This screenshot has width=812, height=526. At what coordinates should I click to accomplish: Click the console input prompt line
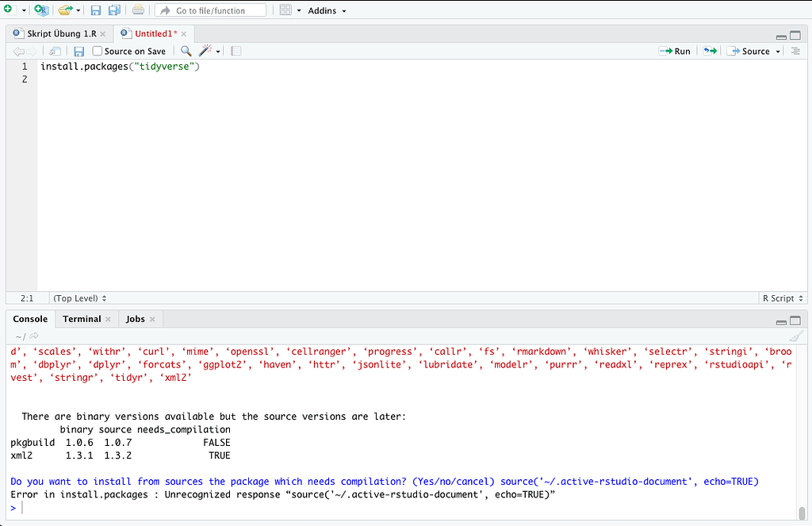click(401, 508)
